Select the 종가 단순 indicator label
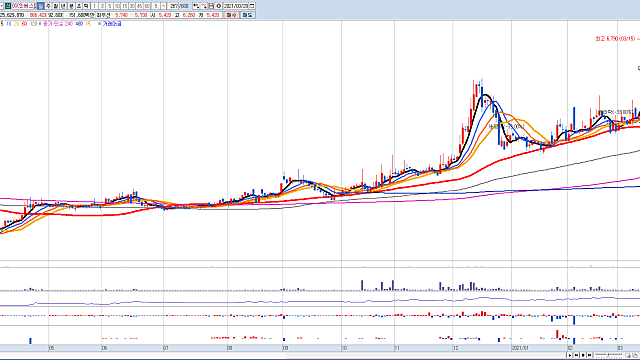Screen dimensions: 640x360 click(x=53, y=24)
